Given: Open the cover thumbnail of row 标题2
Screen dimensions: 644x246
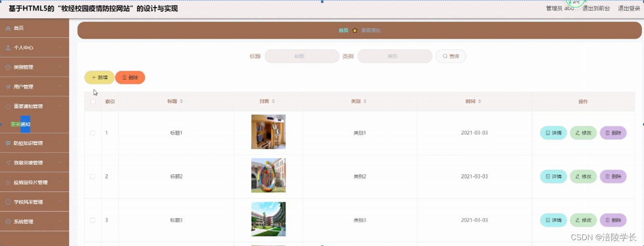Looking at the screenshot, I should tap(269, 176).
